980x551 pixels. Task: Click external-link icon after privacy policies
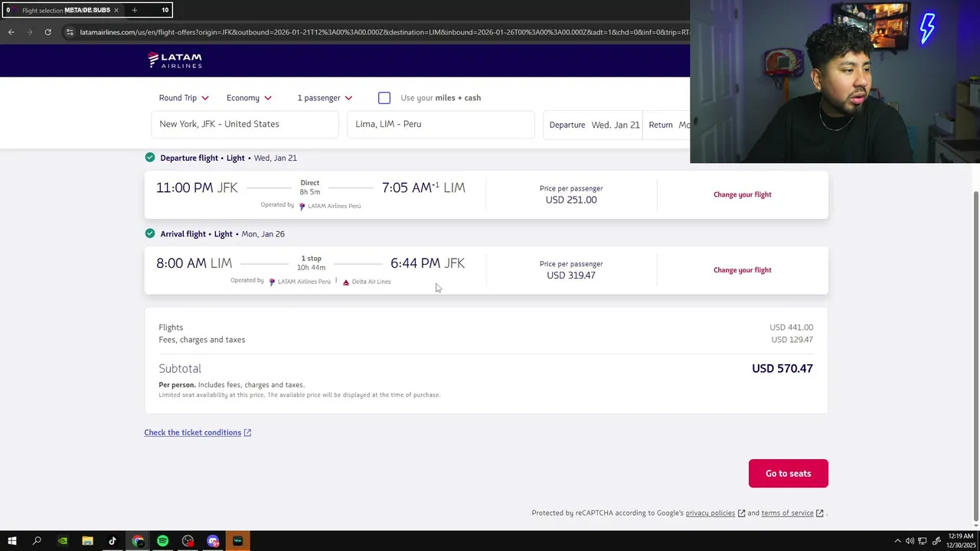coord(741,513)
